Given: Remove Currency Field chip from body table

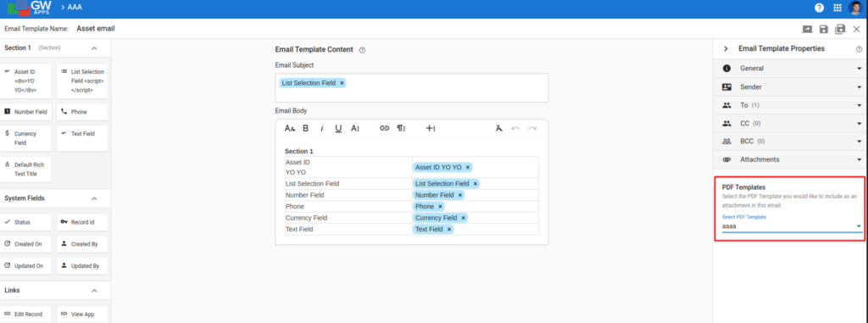Looking at the screenshot, I should 463,218.
